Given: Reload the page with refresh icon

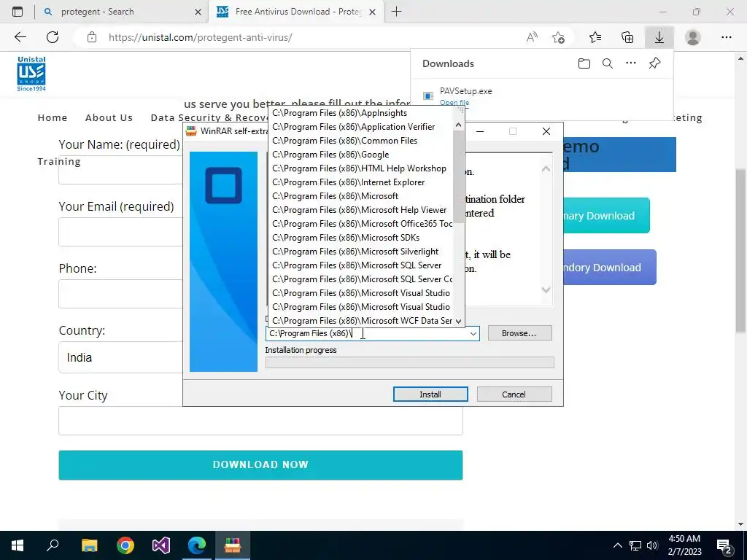Looking at the screenshot, I should 53,37.
